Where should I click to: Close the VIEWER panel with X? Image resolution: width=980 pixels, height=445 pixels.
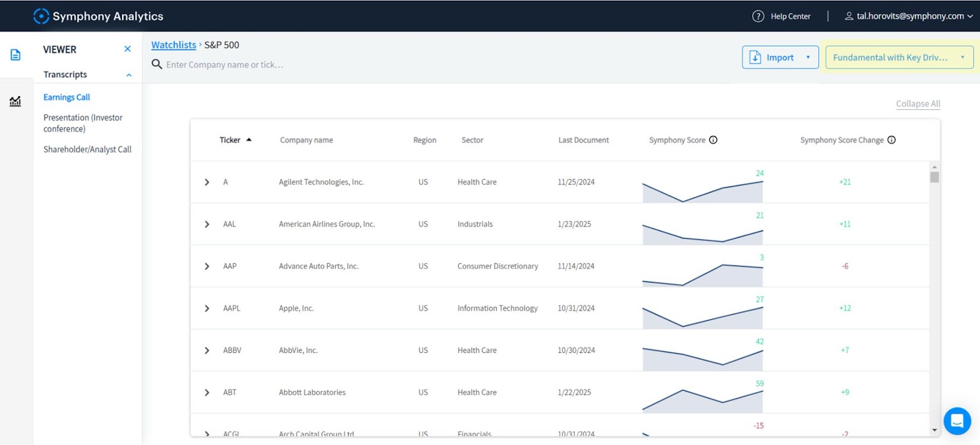click(127, 49)
